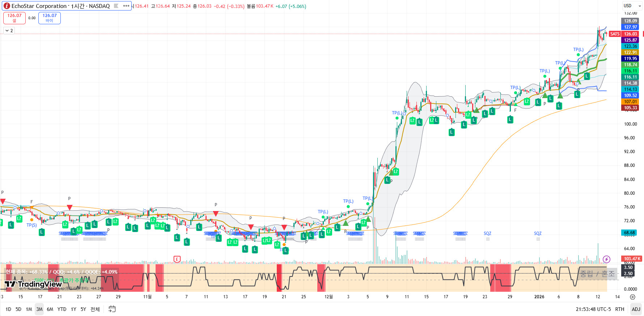This screenshot has height=316, width=644.
Task: Select the 1M date range
Action: coord(29,309)
